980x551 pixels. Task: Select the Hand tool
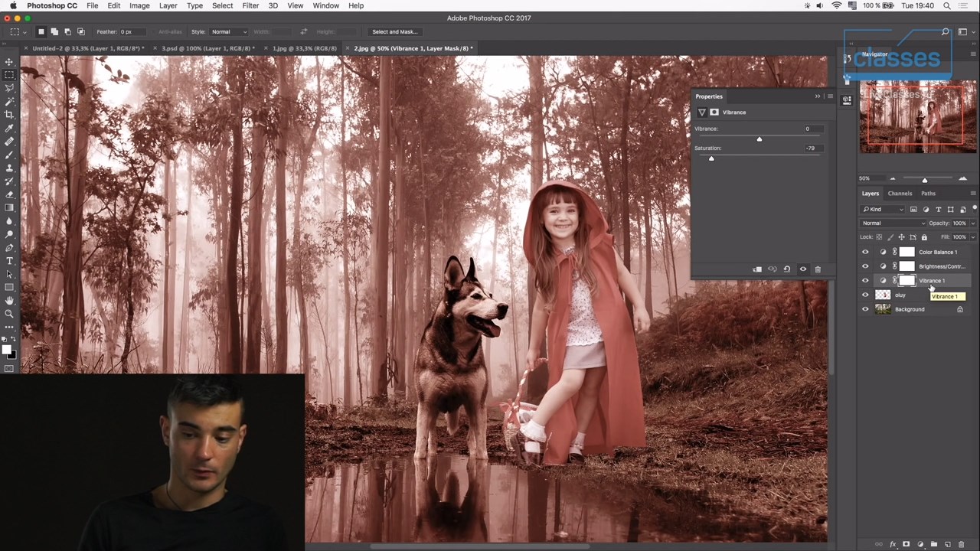(x=9, y=301)
